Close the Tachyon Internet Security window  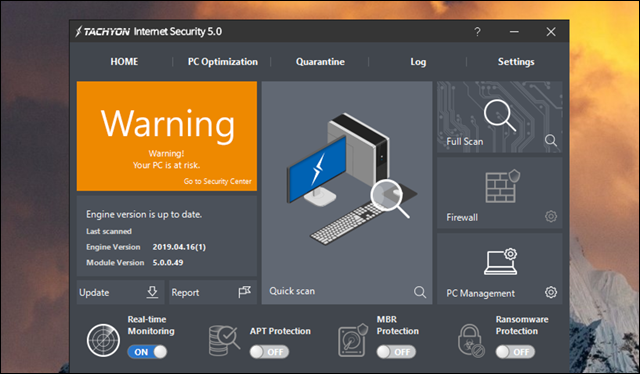(551, 31)
